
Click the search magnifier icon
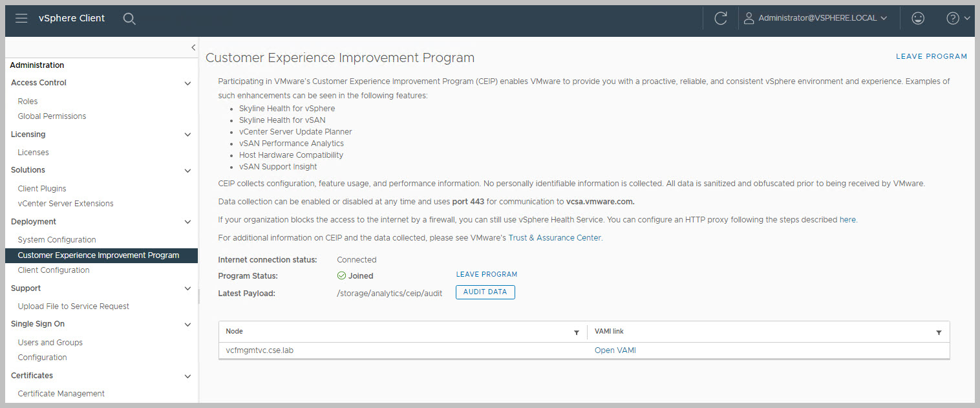129,19
